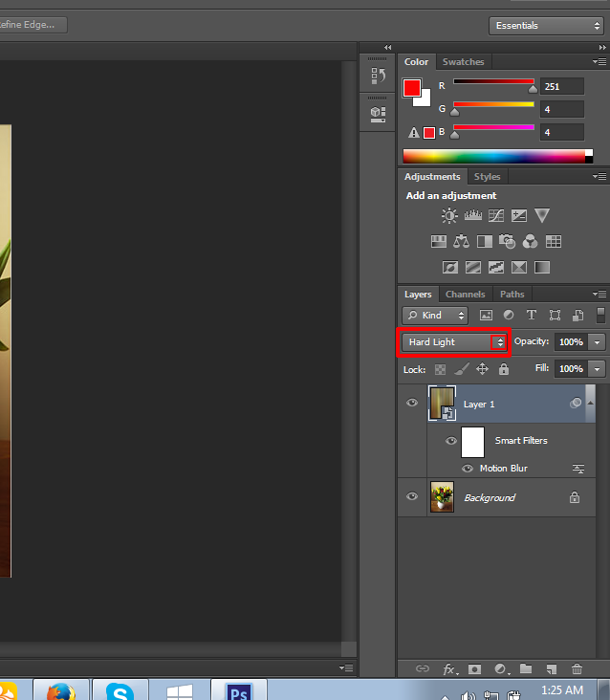Click the out-of-gamut warning triangle
The width and height of the screenshot is (610, 700).
(x=414, y=133)
